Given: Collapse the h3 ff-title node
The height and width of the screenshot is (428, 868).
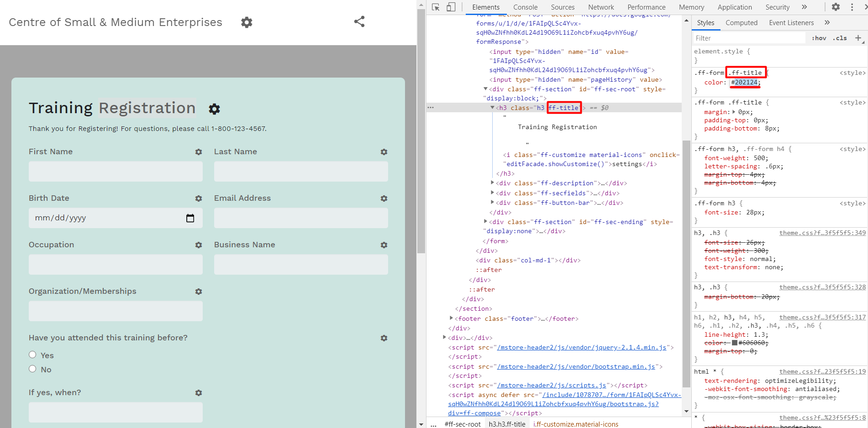Looking at the screenshot, I should pos(492,108).
